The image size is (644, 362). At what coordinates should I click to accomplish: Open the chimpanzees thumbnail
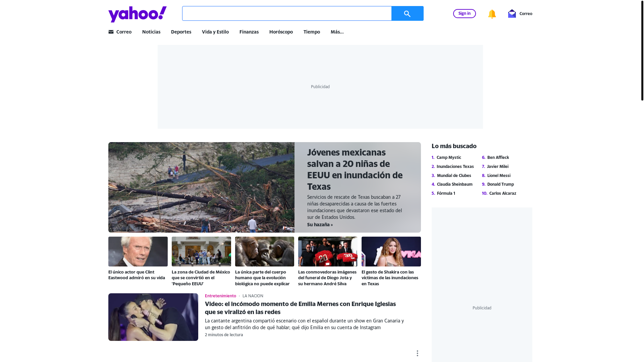(265, 251)
